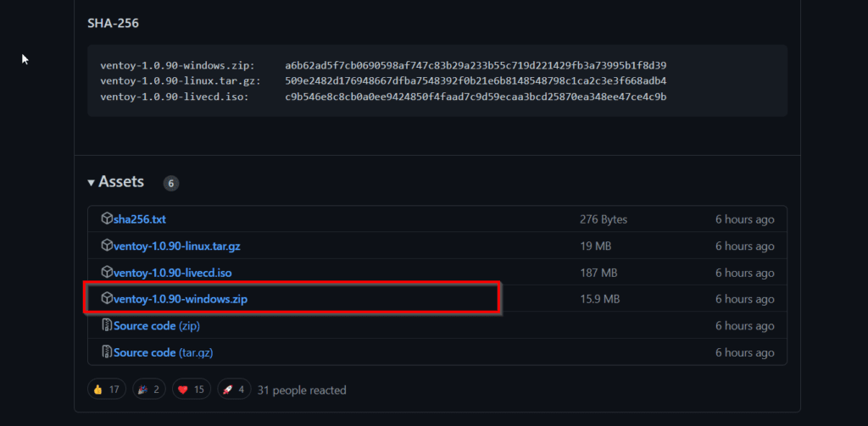Collapse the Assets section triangle
This screenshot has height=426, width=868.
92,183
